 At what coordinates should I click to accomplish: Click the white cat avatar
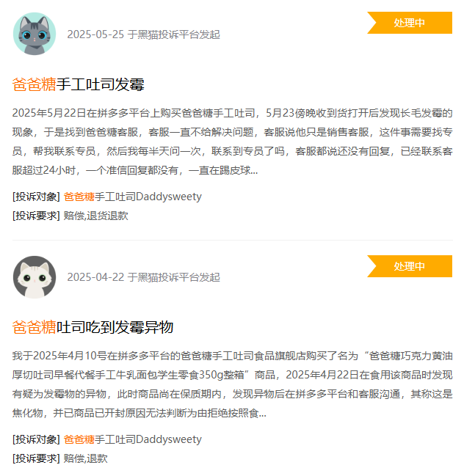(35, 277)
